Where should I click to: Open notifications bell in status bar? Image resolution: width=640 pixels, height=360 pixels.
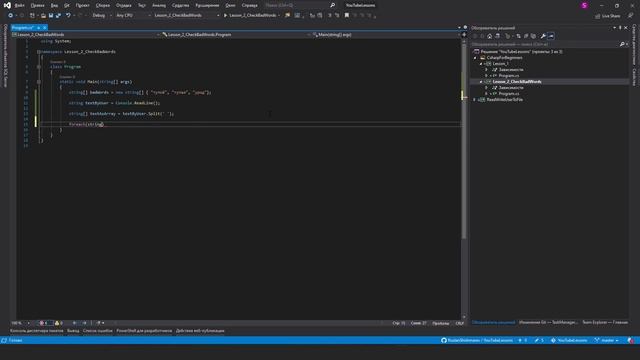pos(631,340)
